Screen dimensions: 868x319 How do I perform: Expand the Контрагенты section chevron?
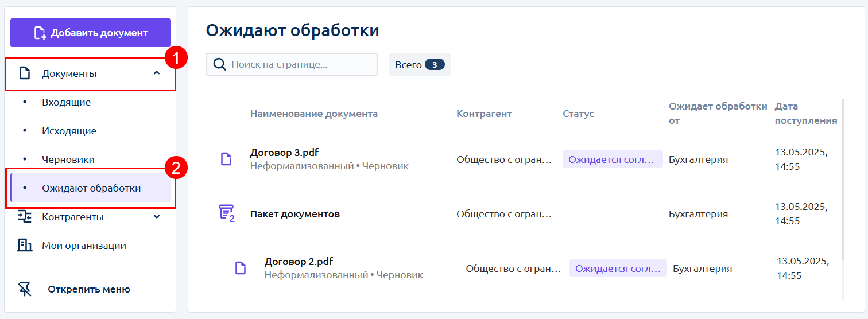(x=157, y=217)
